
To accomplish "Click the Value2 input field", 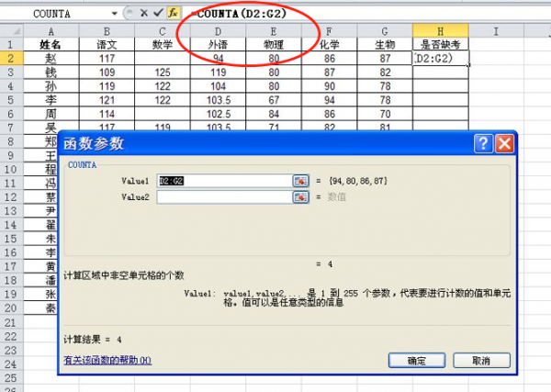I will pos(224,197).
